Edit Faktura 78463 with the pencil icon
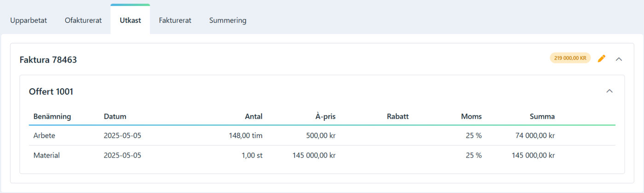The height and width of the screenshot is (193, 644). 601,58
